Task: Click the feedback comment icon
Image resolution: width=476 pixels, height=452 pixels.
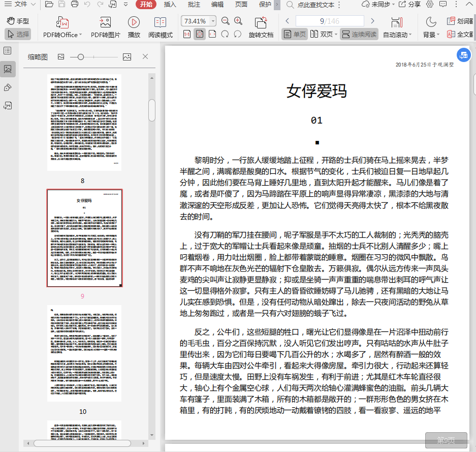Action: pyautogui.click(x=443, y=4)
